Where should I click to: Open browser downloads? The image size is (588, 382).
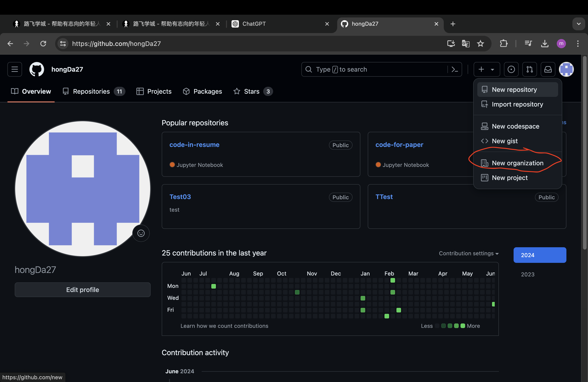point(545,44)
